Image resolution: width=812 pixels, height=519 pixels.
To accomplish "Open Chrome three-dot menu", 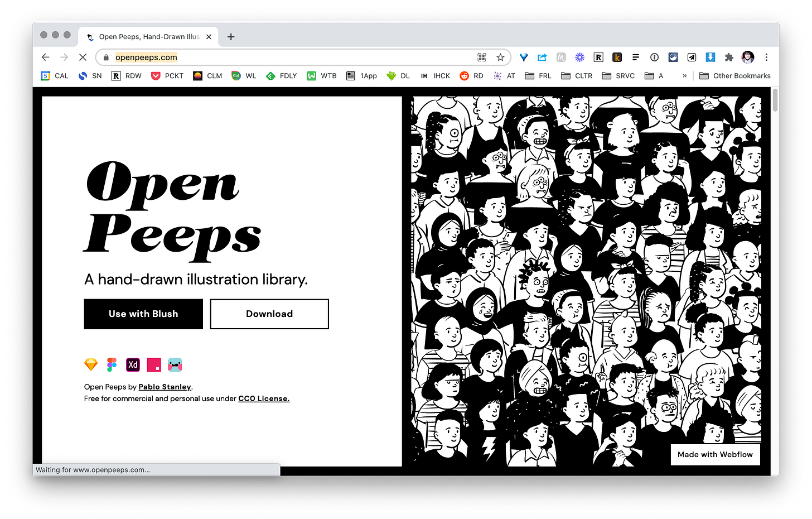I will pyautogui.click(x=766, y=57).
